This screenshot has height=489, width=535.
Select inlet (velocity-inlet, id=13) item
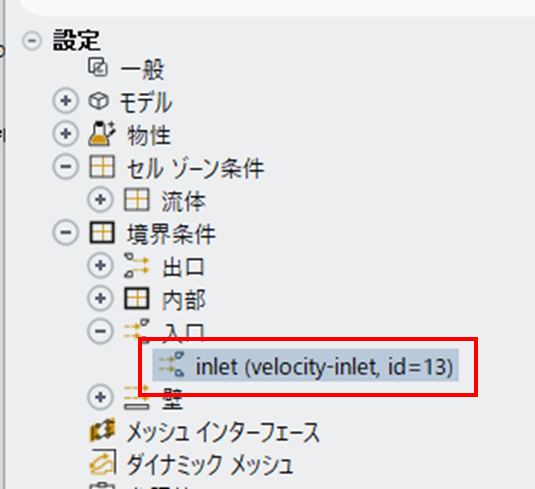coord(306,365)
